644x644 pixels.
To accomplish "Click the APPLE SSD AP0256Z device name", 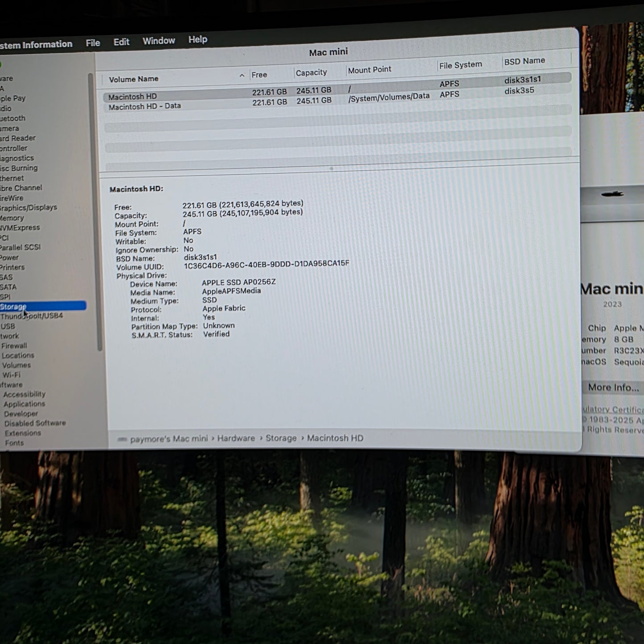I will 239,282.
